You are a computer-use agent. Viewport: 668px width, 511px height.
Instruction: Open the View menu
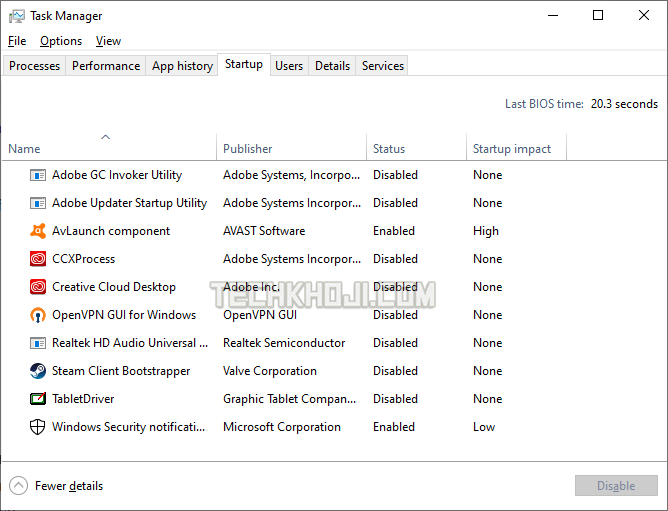[108, 41]
